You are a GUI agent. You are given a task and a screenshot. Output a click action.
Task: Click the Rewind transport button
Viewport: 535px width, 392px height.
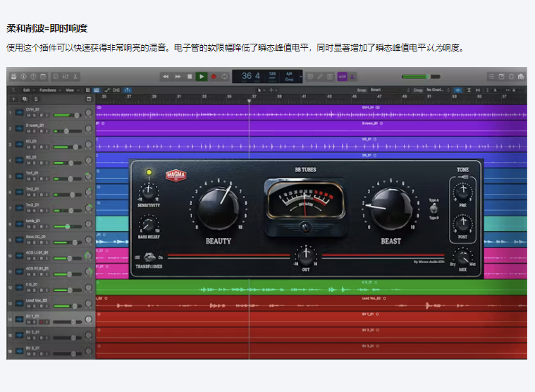tap(166, 76)
